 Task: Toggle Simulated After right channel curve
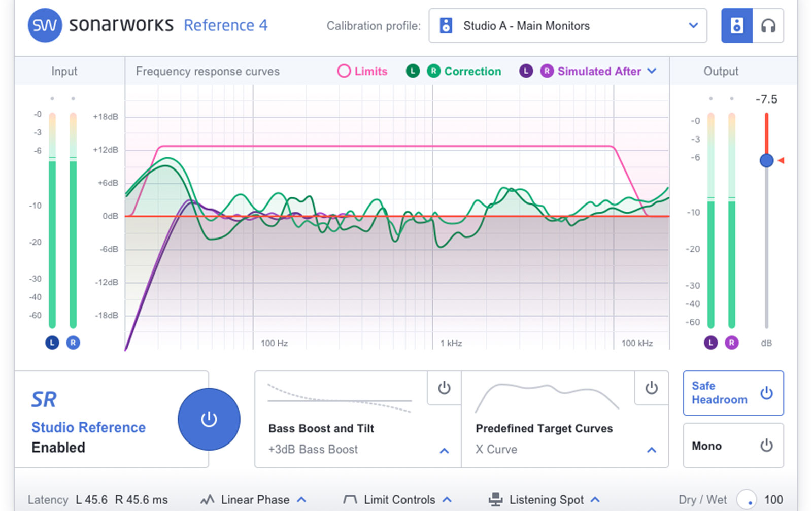click(x=547, y=71)
